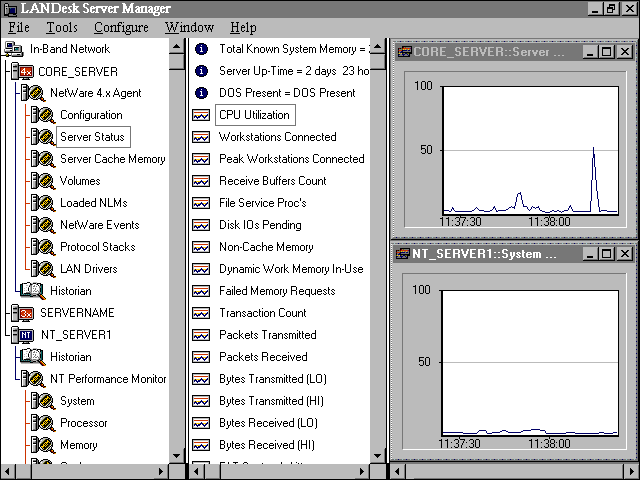Select NT_SERVER1 in the tree
640x480 pixels.
point(76,335)
